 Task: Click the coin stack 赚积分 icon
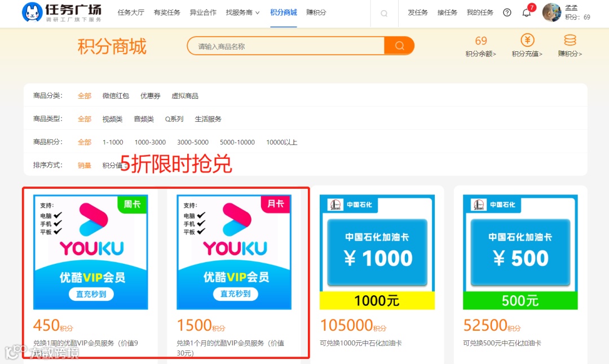click(x=570, y=40)
